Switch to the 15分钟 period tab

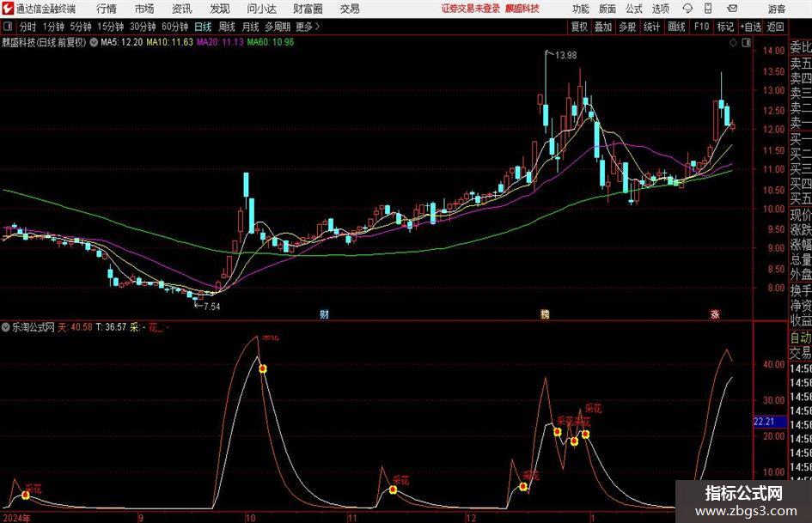click(x=111, y=27)
